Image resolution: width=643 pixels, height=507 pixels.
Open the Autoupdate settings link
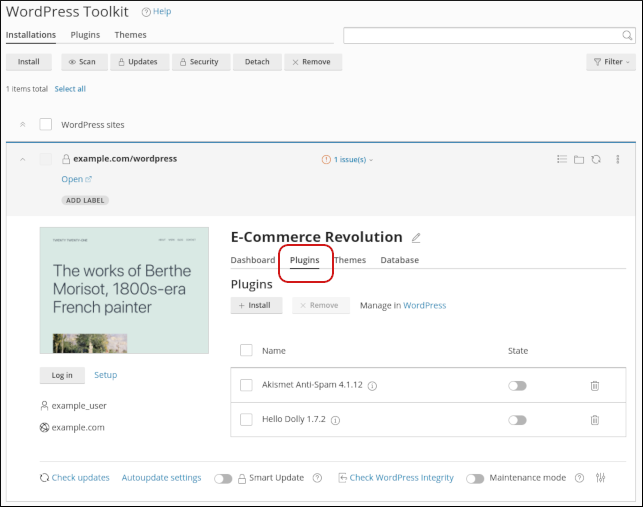pyautogui.click(x=161, y=478)
